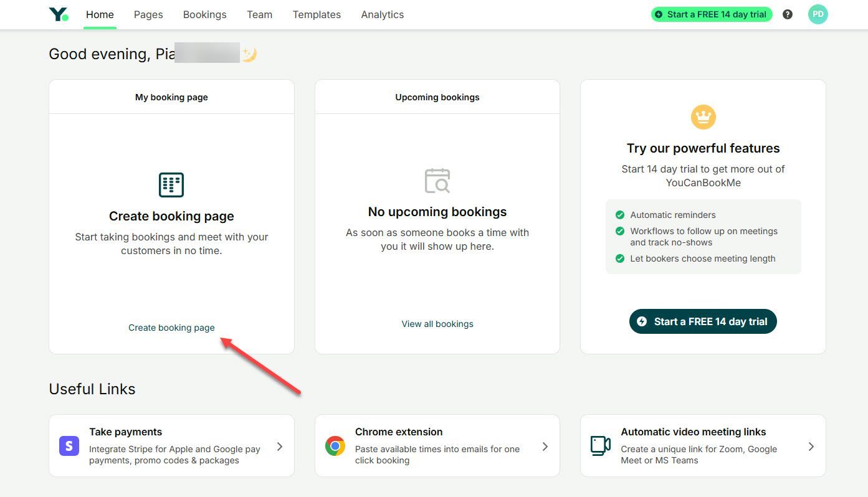This screenshot has width=868, height=497.
Task: Open the PD profile avatar menu
Action: point(818,14)
